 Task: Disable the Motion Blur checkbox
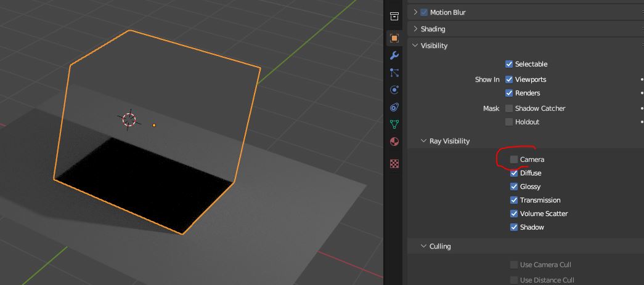(x=424, y=12)
